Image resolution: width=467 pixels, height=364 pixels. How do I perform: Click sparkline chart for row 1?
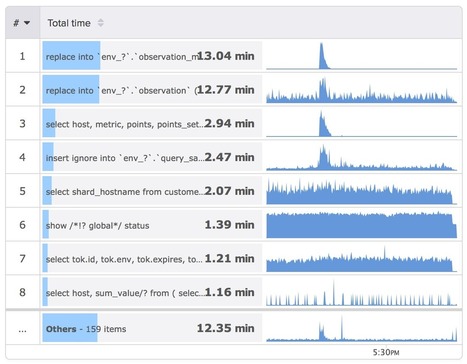362,56
